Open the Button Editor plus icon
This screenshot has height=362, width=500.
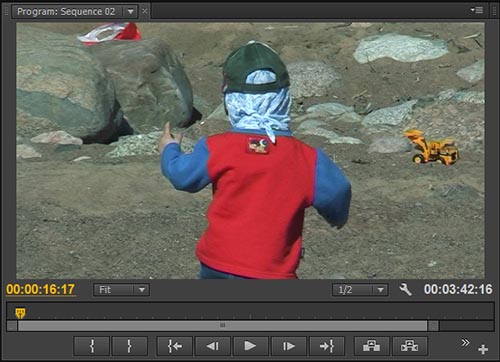tap(483, 349)
